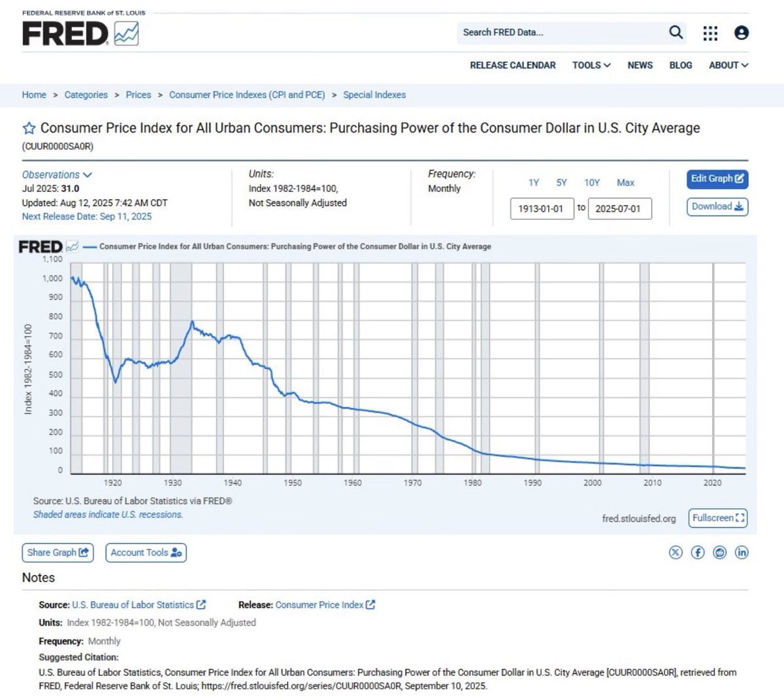
Task: Open chart in Fullscreen
Action: pos(718,518)
